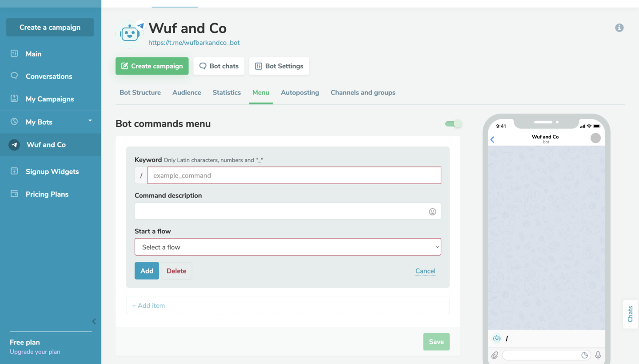Screen dimensions: 639x364
Task: Open the Select a flow dropdown
Action: tap(288, 247)
